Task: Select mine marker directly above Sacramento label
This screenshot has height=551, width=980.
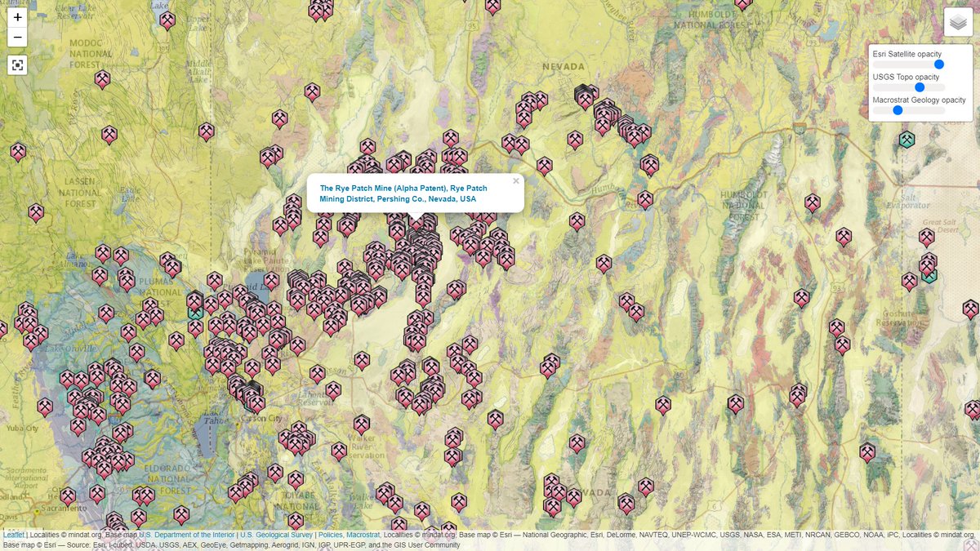Action: (68, 496)
